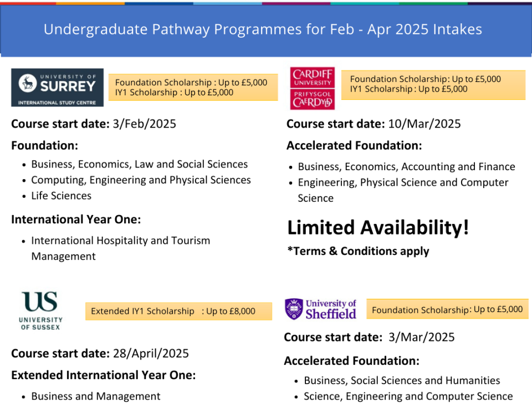Select Science, Engineering and Computer Science item
The width and height of the screenshot is (532, 413).
point(408,396)
